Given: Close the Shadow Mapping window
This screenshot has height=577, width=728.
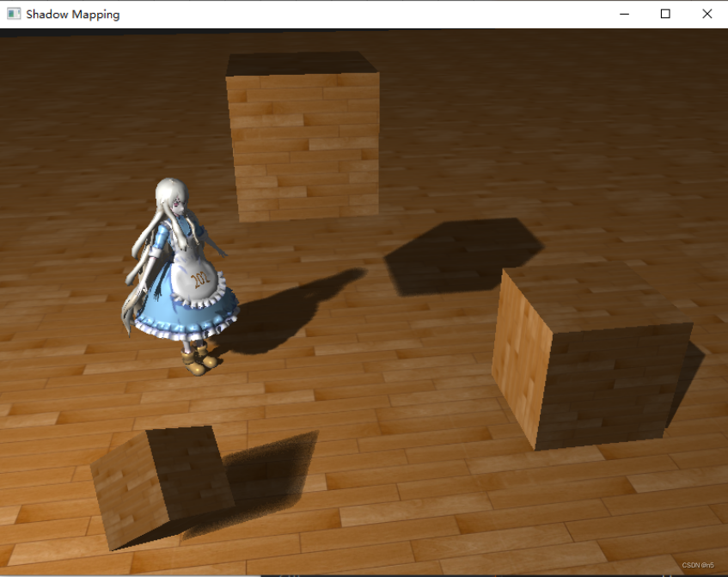Looking at the screenshot, I should point(707,14).
